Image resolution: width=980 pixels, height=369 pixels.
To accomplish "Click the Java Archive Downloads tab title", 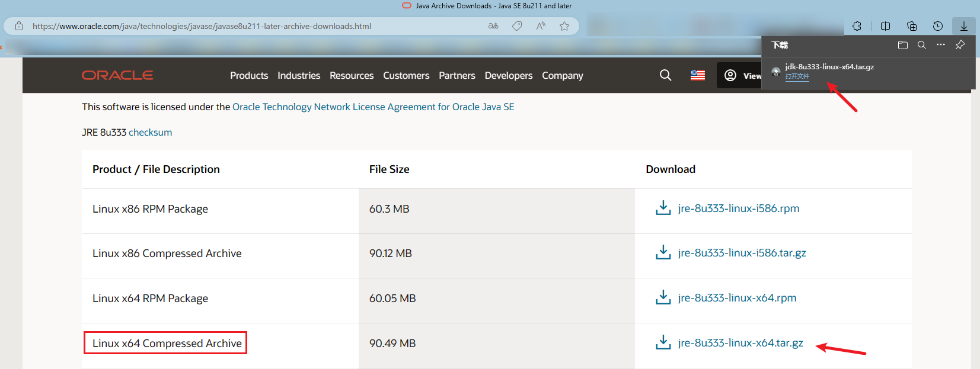I will pos(494,6).
